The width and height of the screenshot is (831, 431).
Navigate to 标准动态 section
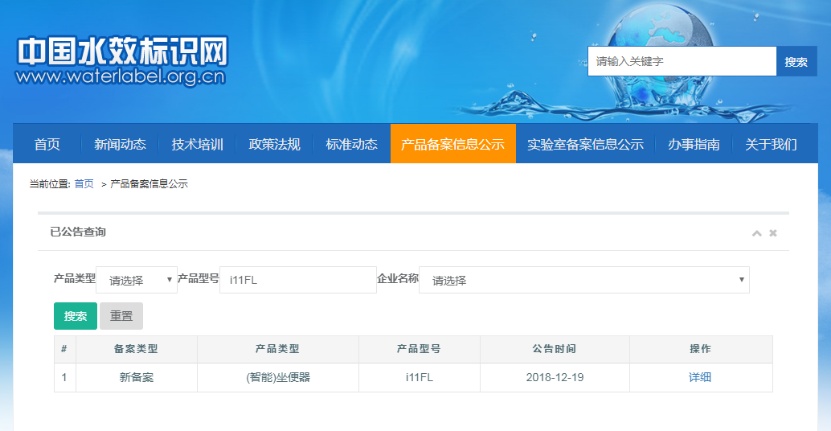(x=351, y=144)
